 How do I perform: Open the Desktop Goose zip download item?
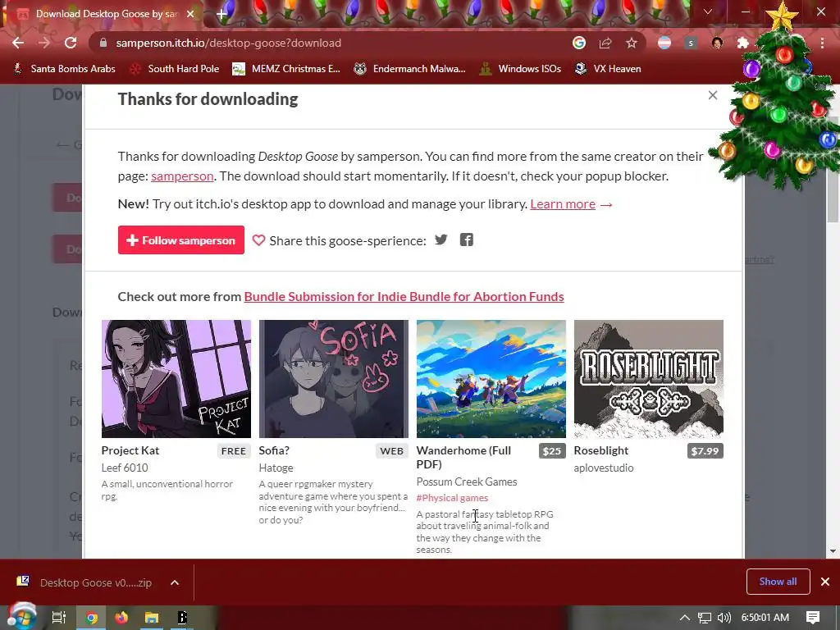[85, 582]
